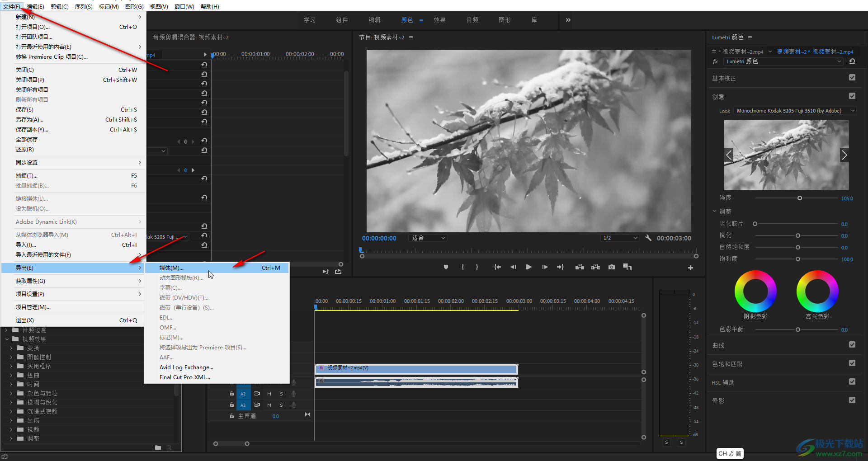Image resolution: width=868 pixels, height=461 pixels.
Task: Collapse the 调整 section
Action: click(x=715, y=211)
